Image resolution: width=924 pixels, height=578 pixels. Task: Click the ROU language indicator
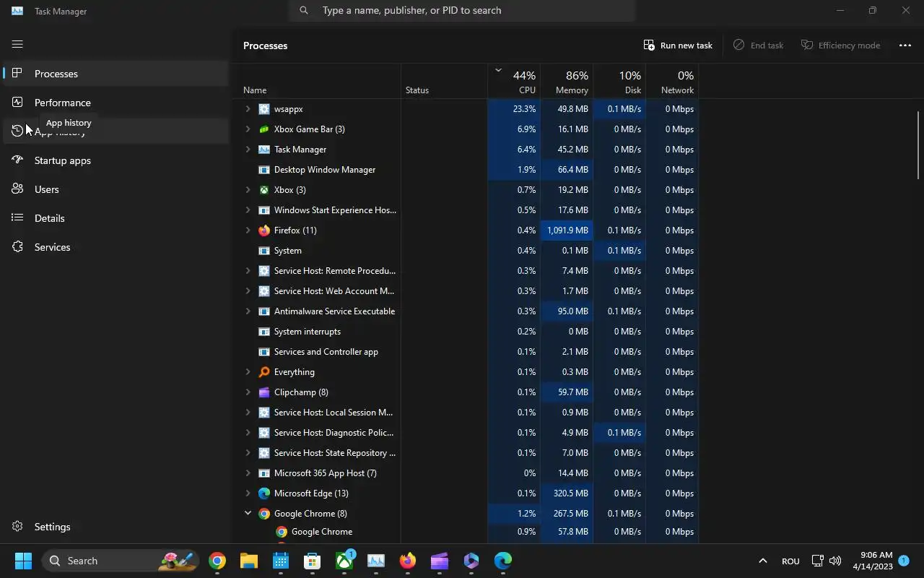coord(790,561)
